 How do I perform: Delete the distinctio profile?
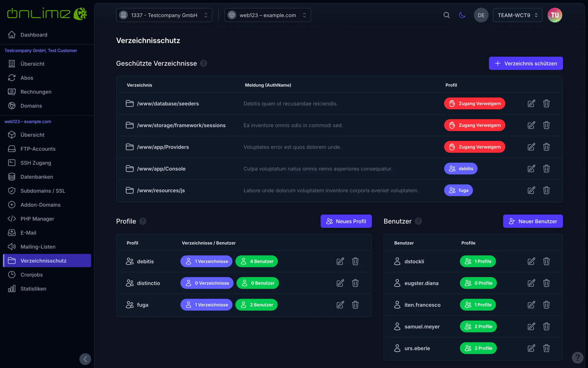(x=355, y=283)
